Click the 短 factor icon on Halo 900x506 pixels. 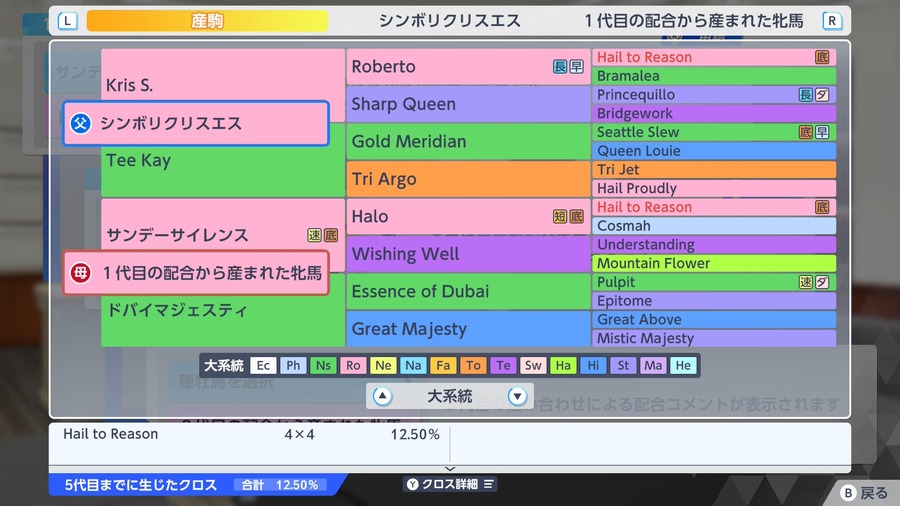[560, 216]
